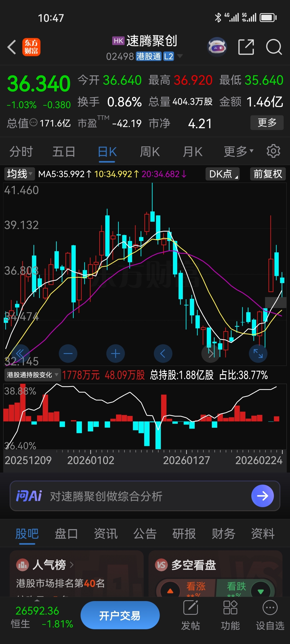
Task: Expand 人气榜 chevron arrow
Action: pos(71,565)
